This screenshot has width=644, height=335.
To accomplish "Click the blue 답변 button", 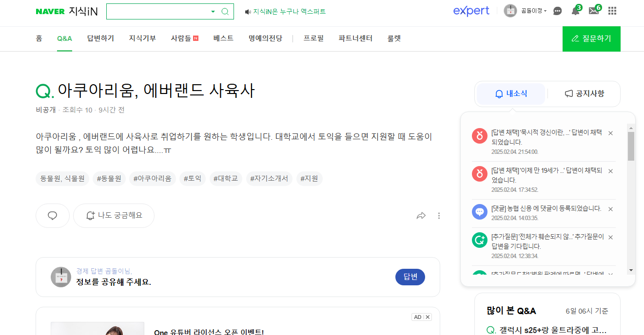I will [410, 277].
